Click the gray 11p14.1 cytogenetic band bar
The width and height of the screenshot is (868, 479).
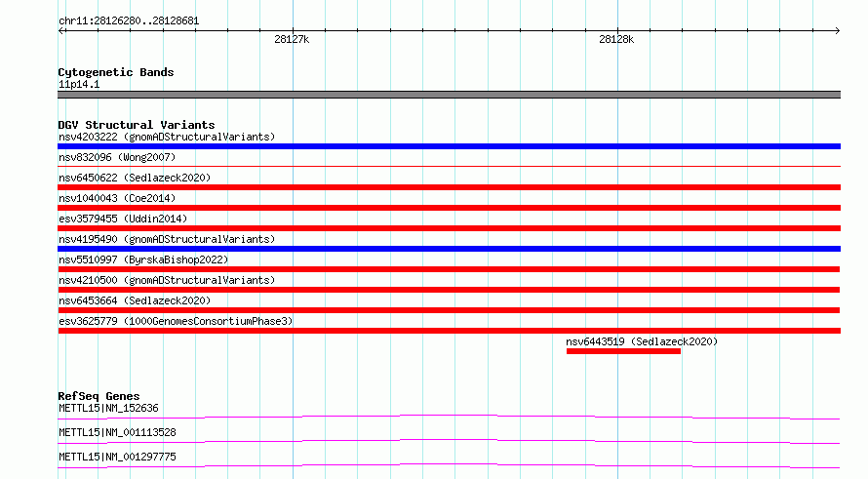pos(449,95)
